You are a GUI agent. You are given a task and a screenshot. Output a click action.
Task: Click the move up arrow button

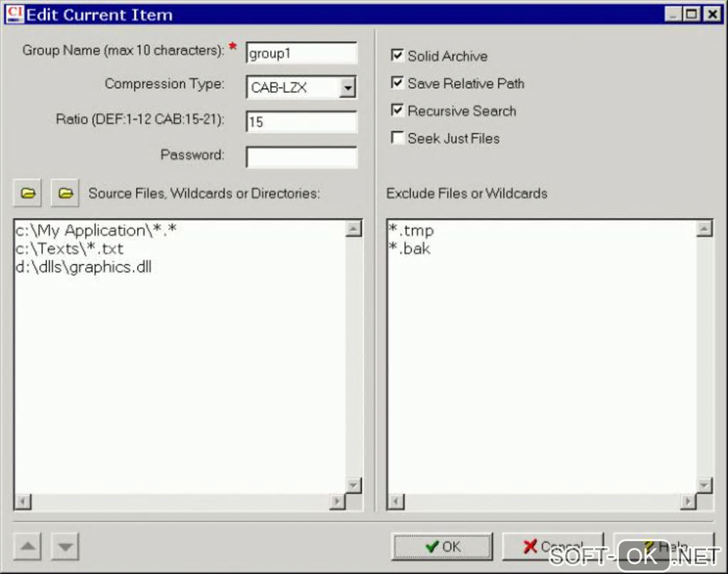click(27, 547)
